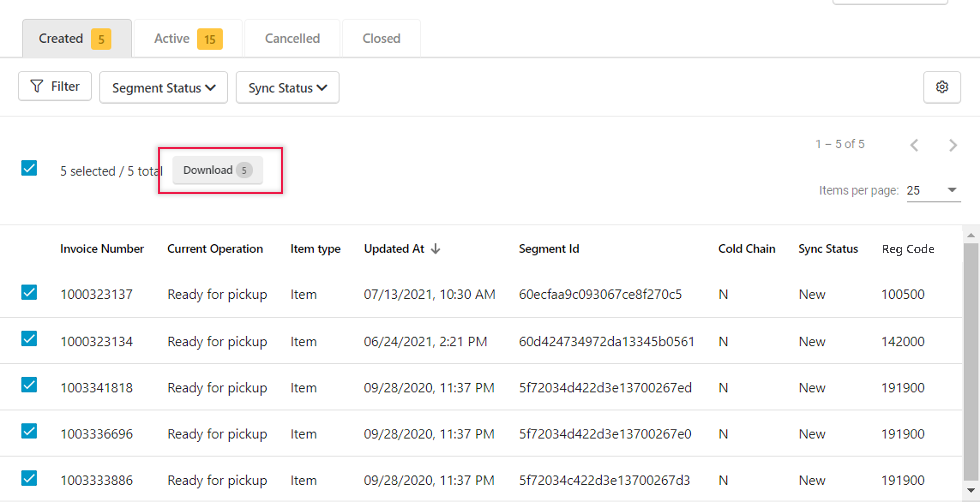The width and height of the screenshot is (980, 502).
Task: Click reg code 142000
Action: (x=903, y=341)
